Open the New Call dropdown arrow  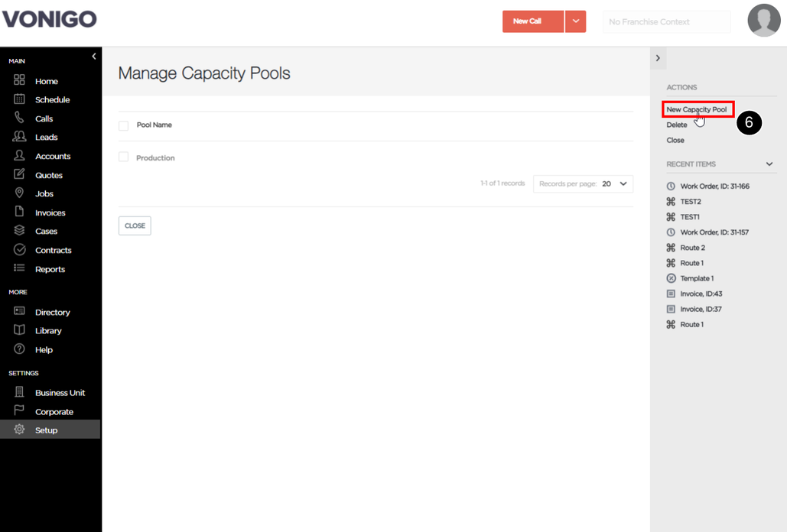[x=576, y=21]
